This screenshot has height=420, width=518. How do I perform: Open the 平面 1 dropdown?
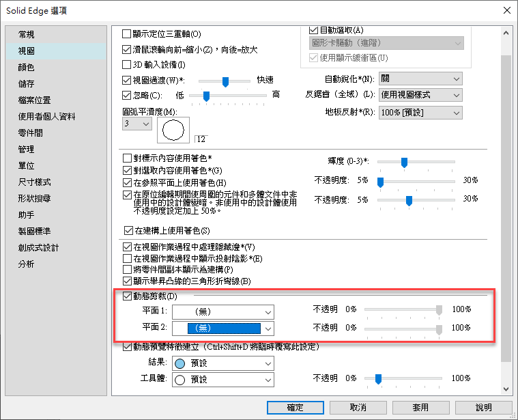[x=223, y=311]
